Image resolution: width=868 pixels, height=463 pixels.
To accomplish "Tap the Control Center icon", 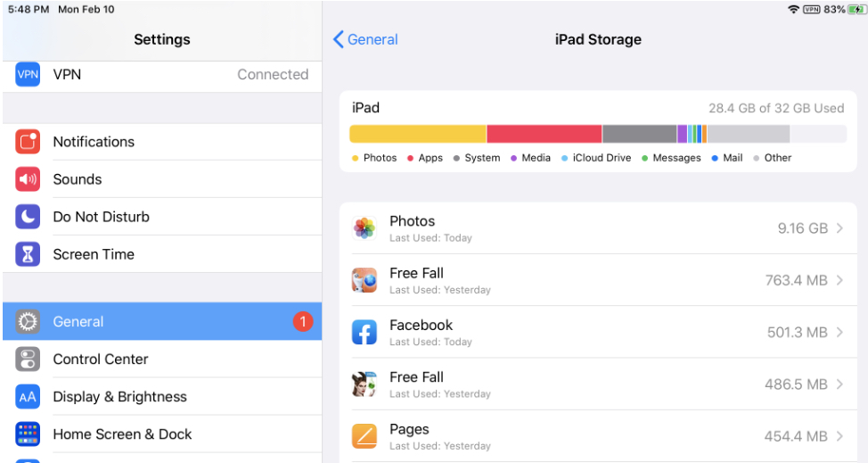I will 28,359.
